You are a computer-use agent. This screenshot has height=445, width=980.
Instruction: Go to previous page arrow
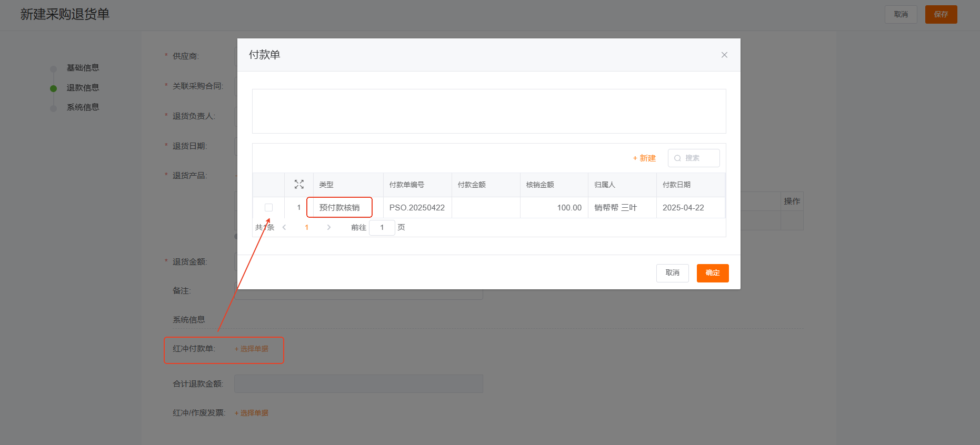pos(284,227)
